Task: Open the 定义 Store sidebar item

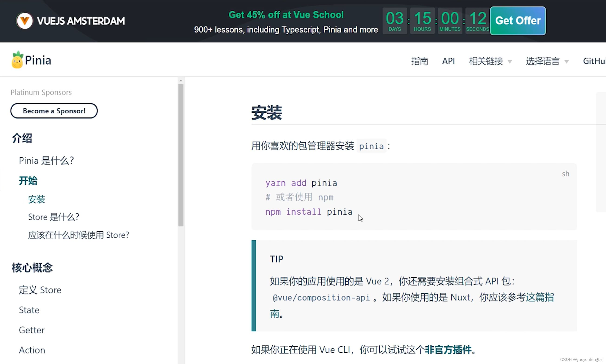Action: click(40, 290)
